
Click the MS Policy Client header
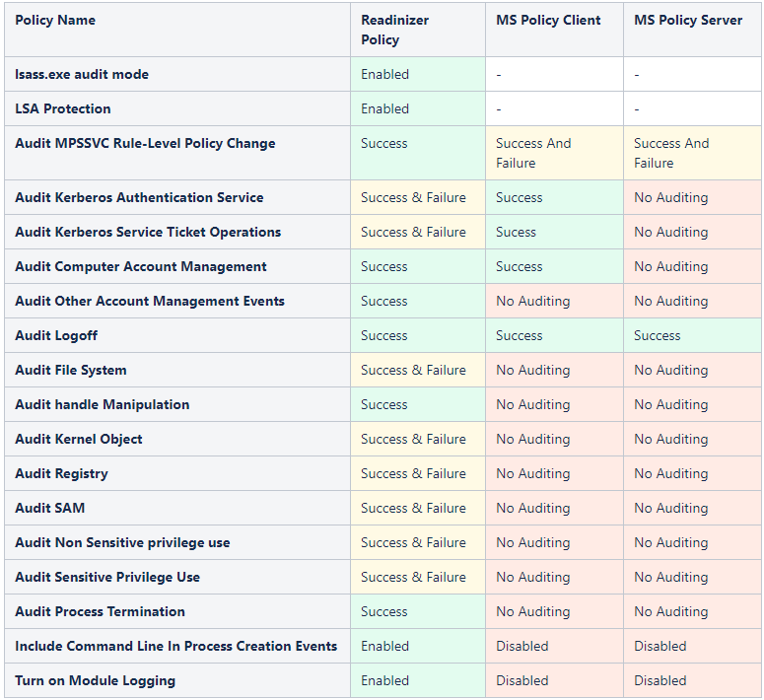548,21
